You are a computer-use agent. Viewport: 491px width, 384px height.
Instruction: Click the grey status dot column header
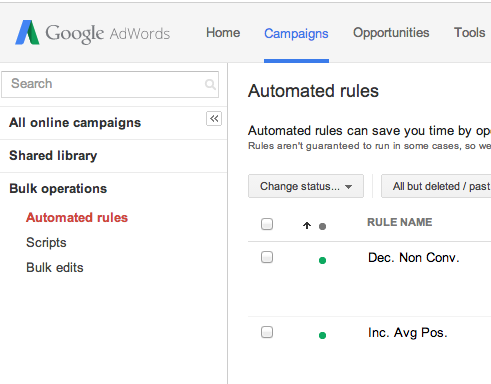click(x=322, y=226)
